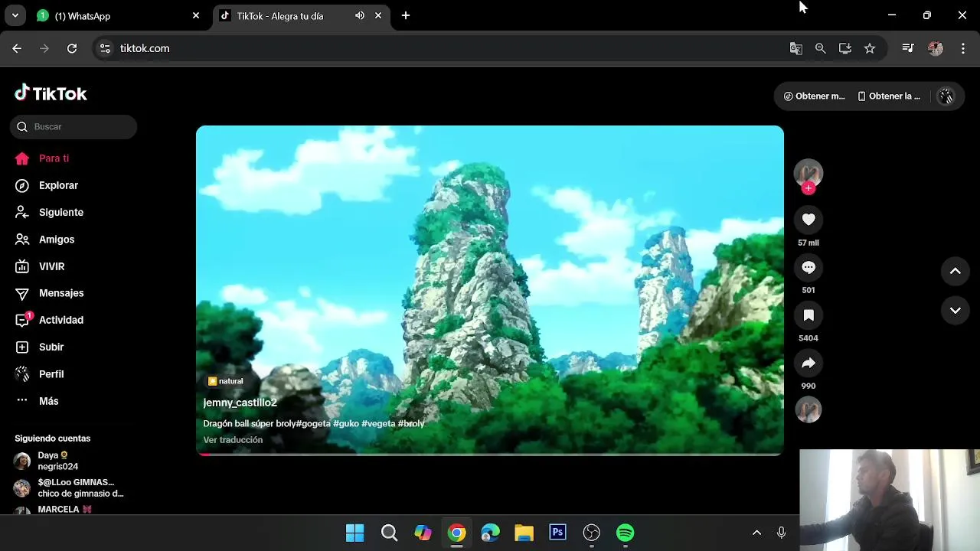Show hidden system tray icons
Screen dimensions: 980x551
click(756, 533)
